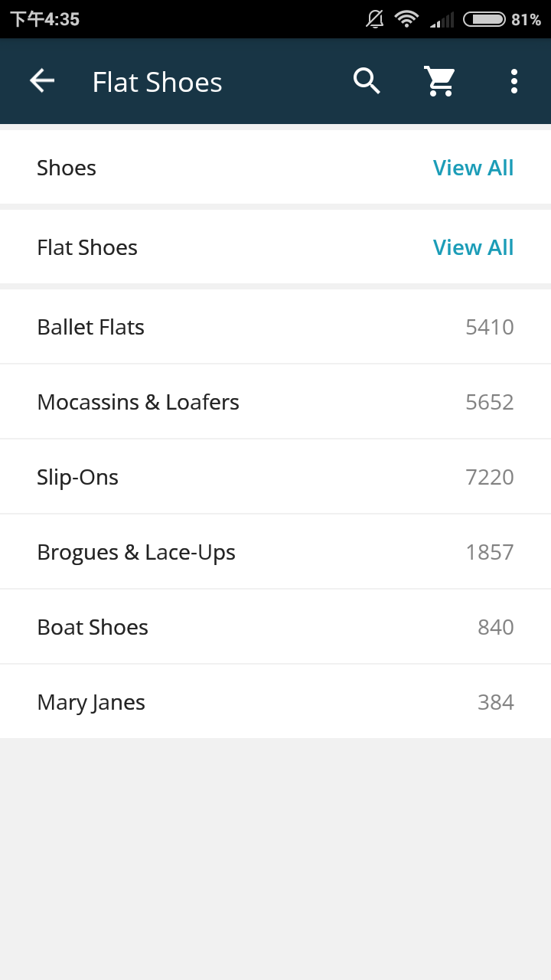
Task: Tap the Wi-Fi status icon
Action: point(406,19)
